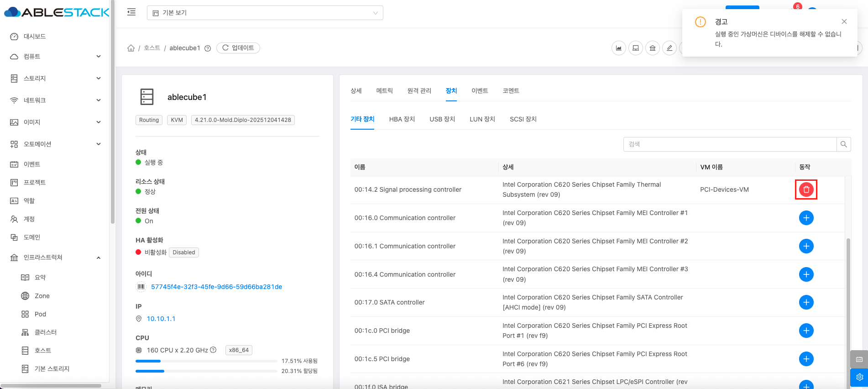The image size is (868, 389).
Task: Click the search magnifier icon
Action: click(843, 144)
